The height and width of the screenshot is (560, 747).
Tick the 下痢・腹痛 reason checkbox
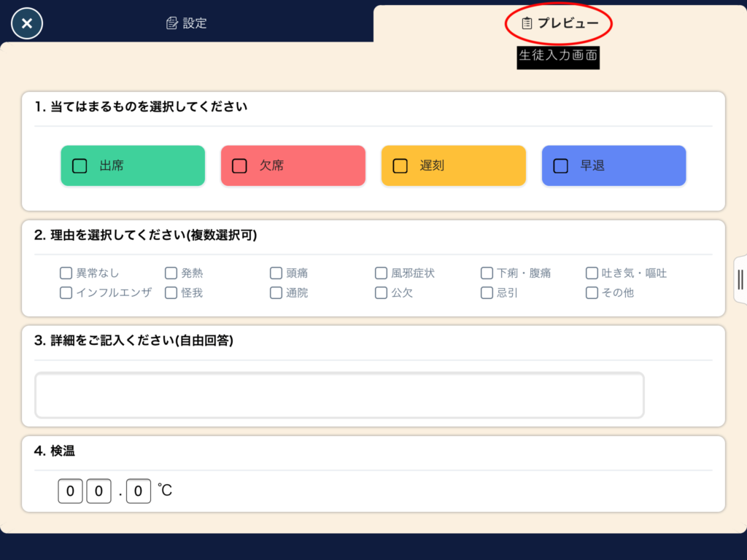[487, 273]
